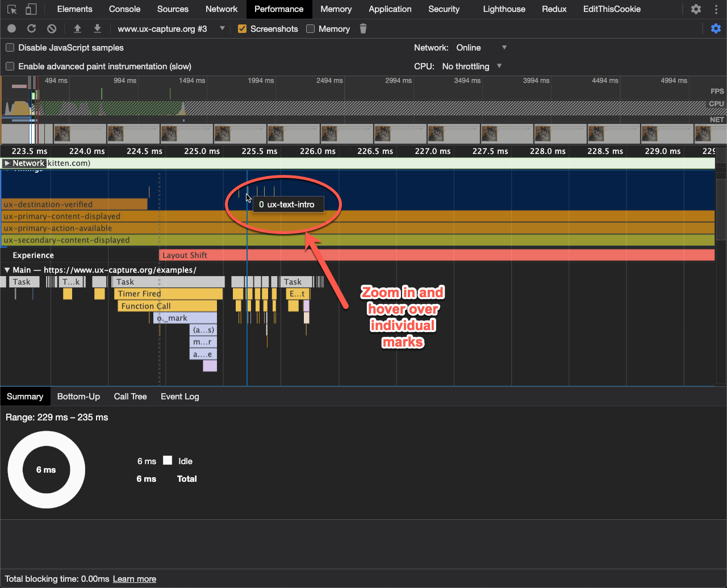Open capture settings blue gear icon
Viewport: 727px width, 588px height.
point(716,28)
